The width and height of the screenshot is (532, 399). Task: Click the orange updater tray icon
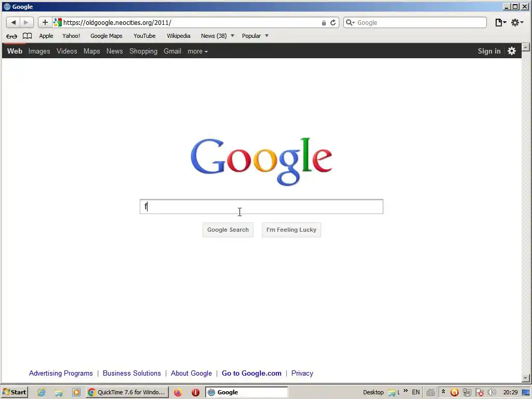(x=454, y=393)
